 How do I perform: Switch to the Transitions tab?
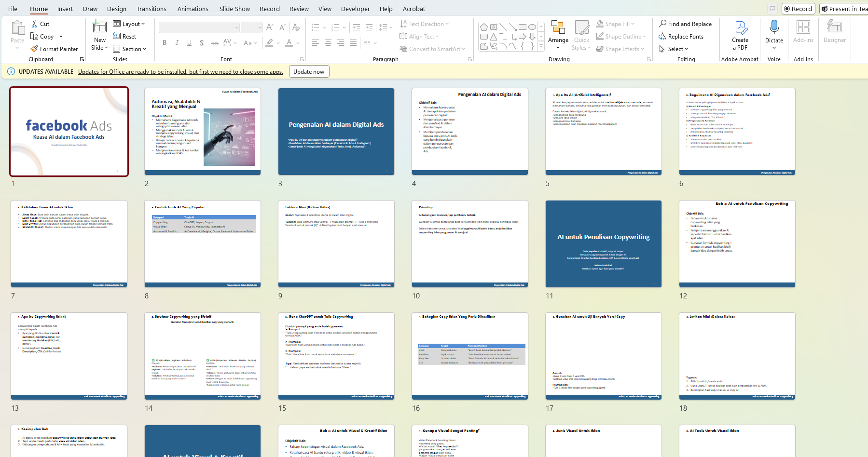152,9
